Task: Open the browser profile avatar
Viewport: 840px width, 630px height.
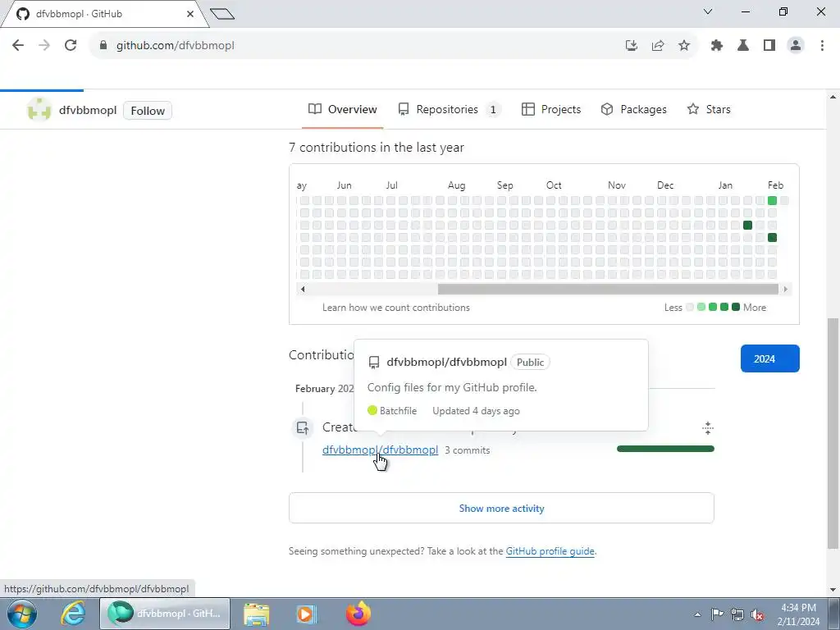Action: click(796, 46)
